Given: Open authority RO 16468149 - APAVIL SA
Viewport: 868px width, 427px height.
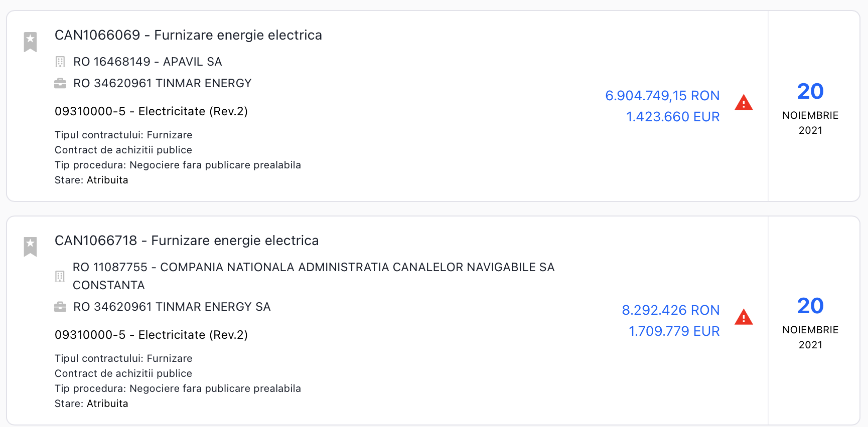Looking at the screenshot, I should tap(148, 62).
